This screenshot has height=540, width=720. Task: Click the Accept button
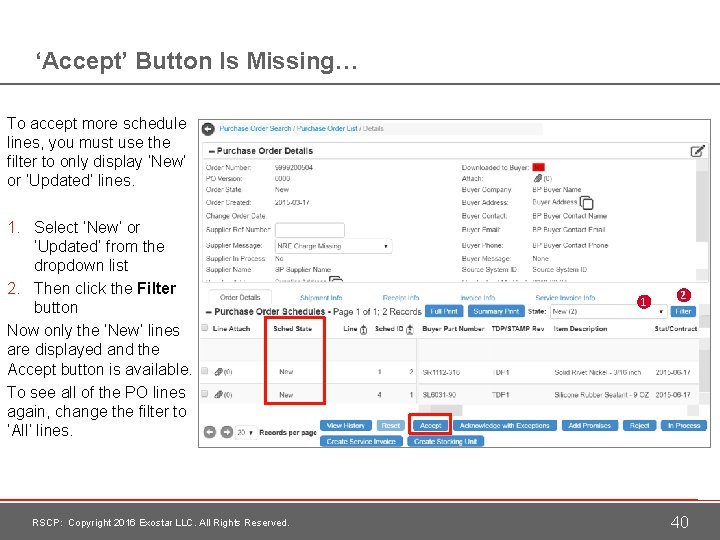(430, 426)
